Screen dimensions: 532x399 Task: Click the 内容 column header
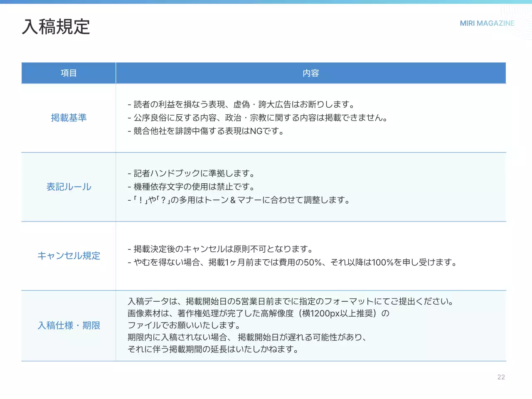tap(311, 73)
